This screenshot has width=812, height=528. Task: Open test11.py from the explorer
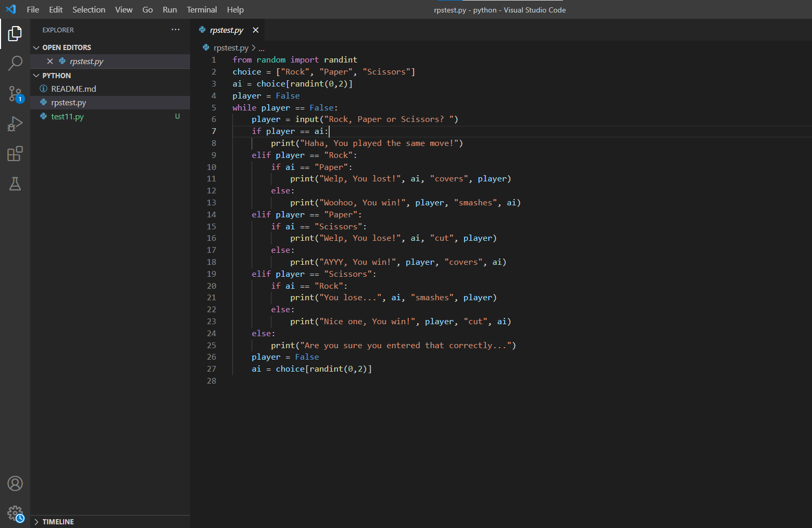click(68, 116)
